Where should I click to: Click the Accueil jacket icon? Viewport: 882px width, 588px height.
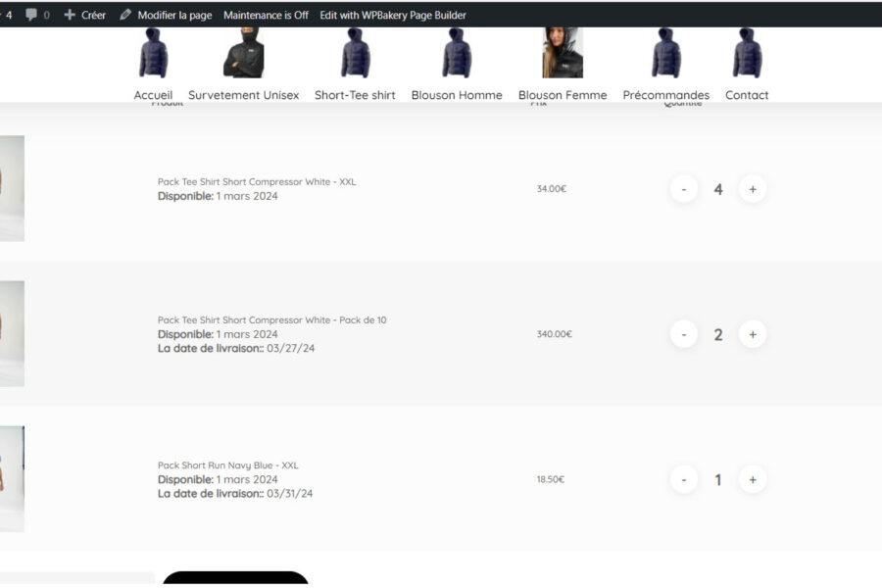(153, 52)
